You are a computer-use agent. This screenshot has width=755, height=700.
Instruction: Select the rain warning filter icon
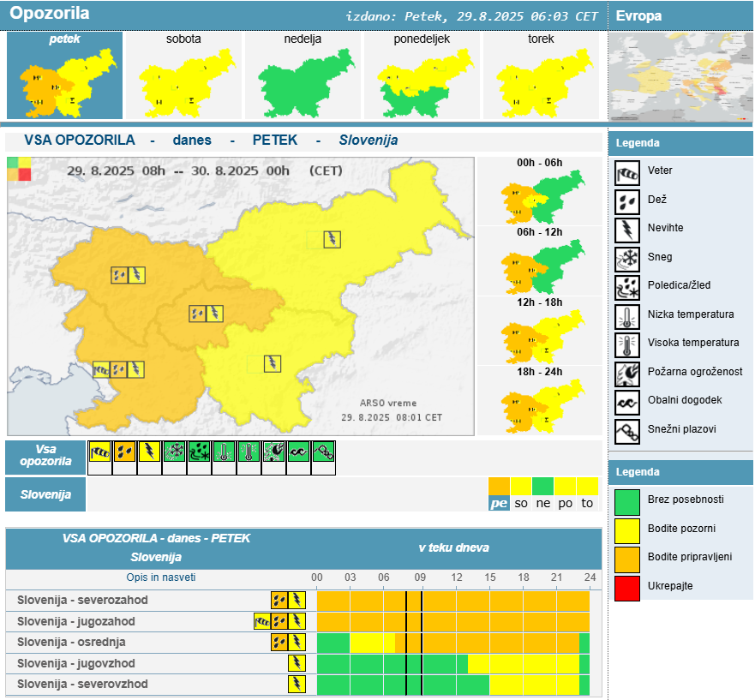(125, 452)
